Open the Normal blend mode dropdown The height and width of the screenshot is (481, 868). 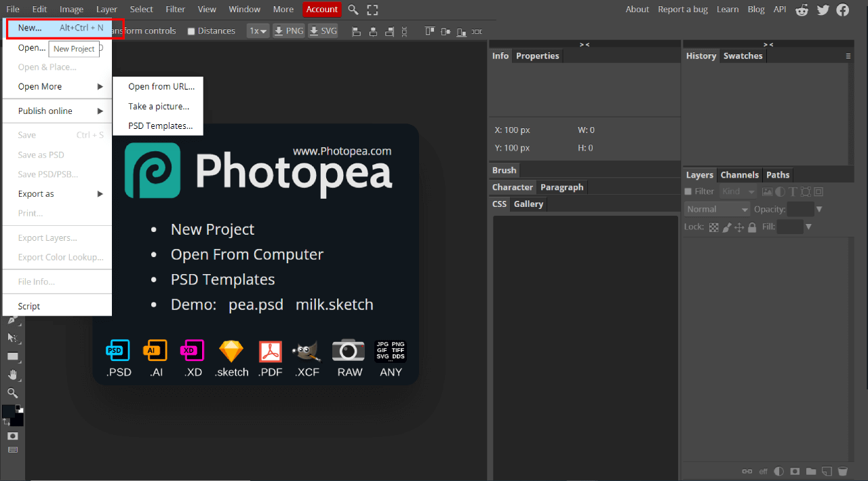pyautogui.click(x=717, y=209)
